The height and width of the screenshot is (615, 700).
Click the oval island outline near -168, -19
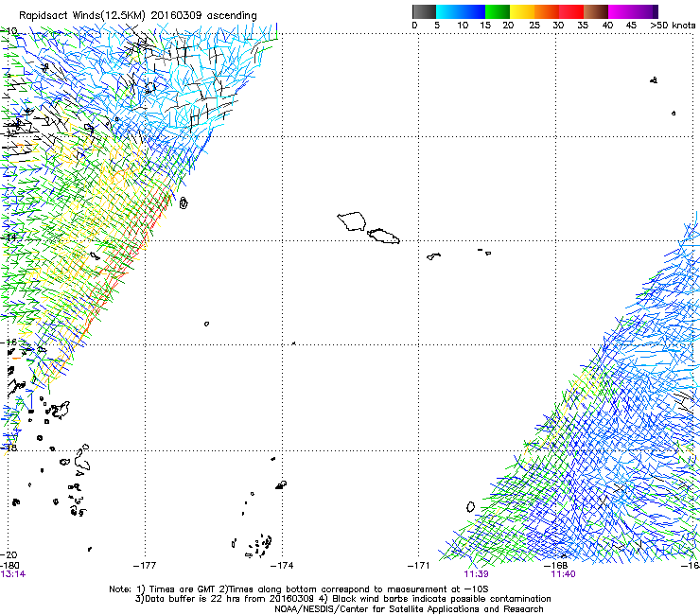[470, 507]
